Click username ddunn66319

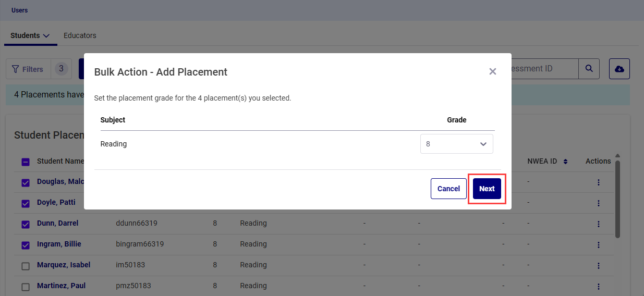click(137, 223)
